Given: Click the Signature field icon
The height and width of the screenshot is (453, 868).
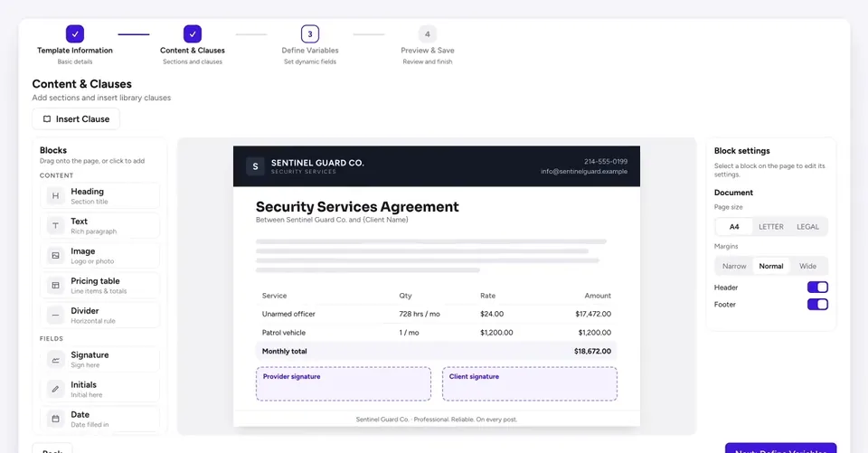Looking at the screenshot, I should (55, 360).
